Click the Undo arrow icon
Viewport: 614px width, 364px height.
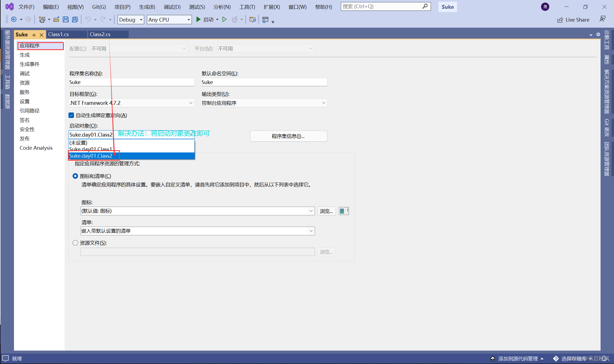click(x=88, y=19)
